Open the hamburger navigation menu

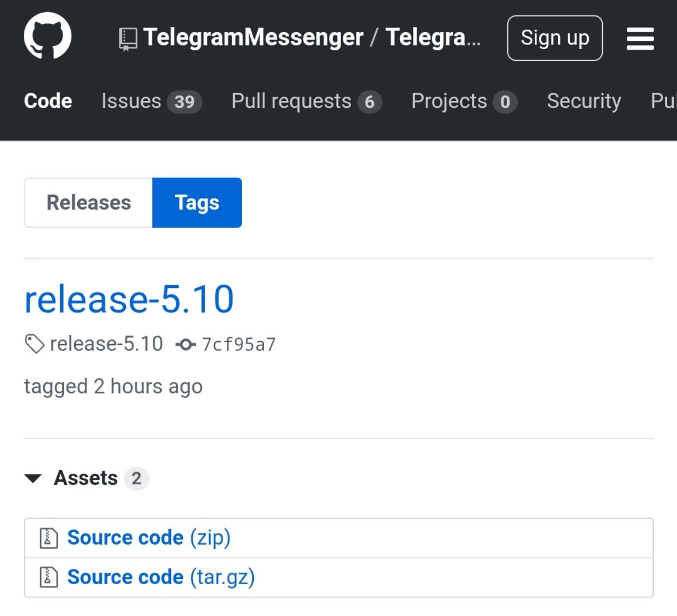point(640,39)
